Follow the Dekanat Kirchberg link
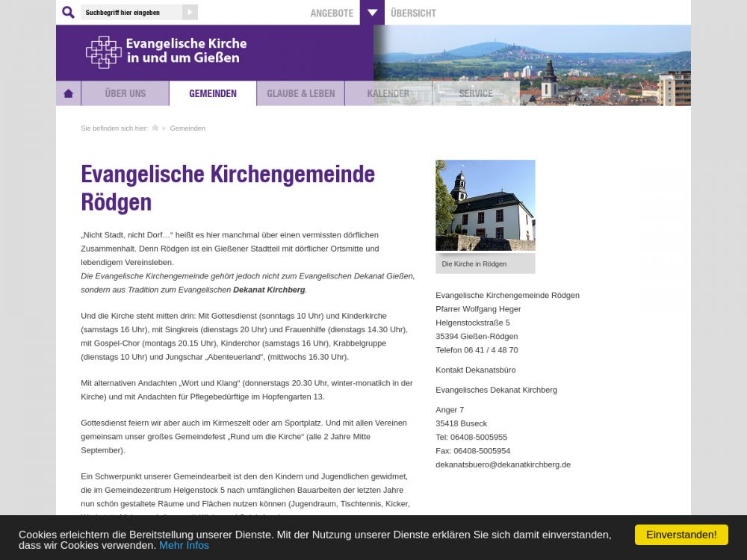The height and width of the screenshot is (560, 747). [x=269, y=290]
